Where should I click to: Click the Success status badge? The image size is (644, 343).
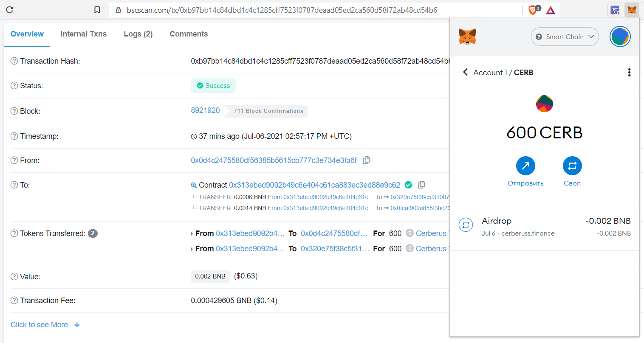pyautogui.click(x=213, y=86)
